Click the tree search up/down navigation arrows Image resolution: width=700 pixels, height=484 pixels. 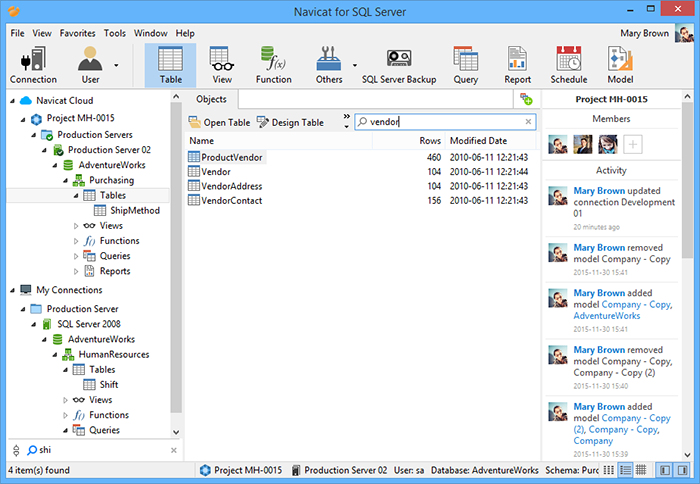coord(16,450)
